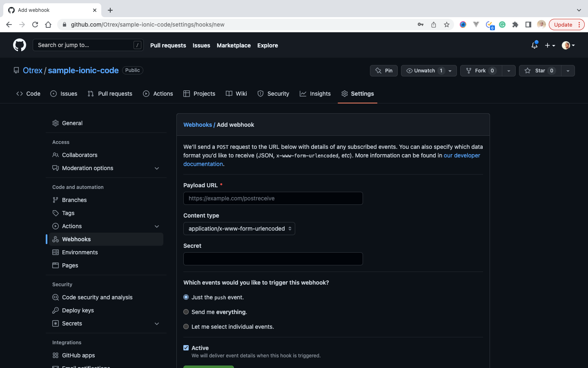This screenshot has height=368, width=588.
Task: Open Collaborators settings
Action: tap(106, 155)
